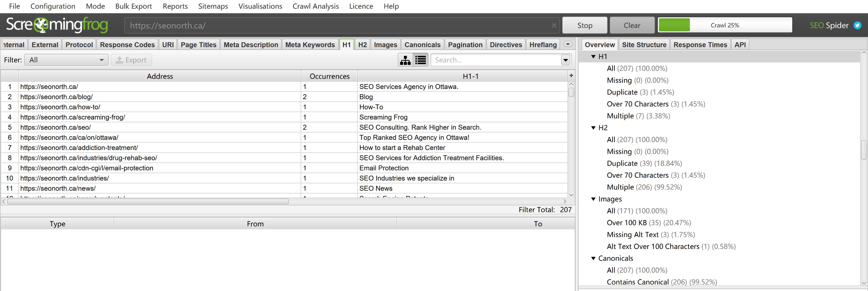Viewport: 868px width, 291px height.
Task: Click the Twitter bird icon
Action: pos(858,25)
